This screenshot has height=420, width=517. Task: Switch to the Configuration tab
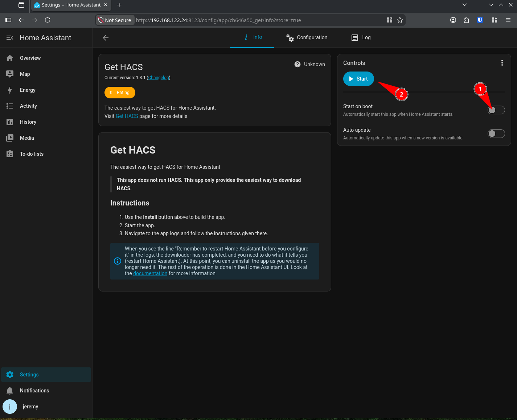307,37
